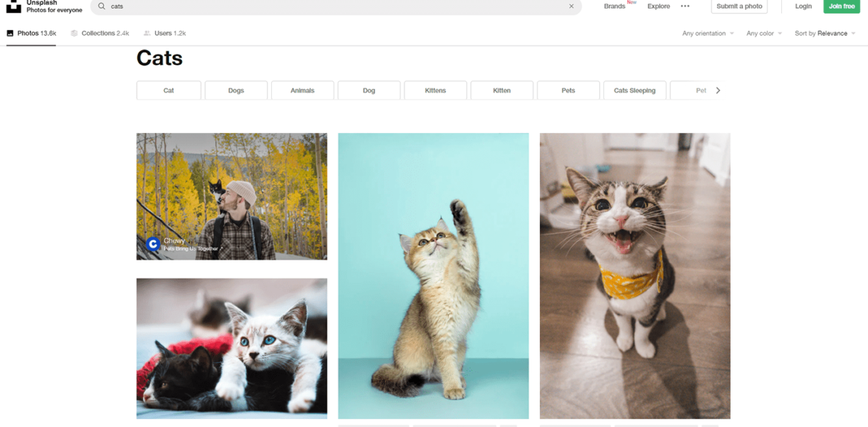Click the Unsplash logo icon
The height and width of the screenshot is (427, 868).
[14, 6]
